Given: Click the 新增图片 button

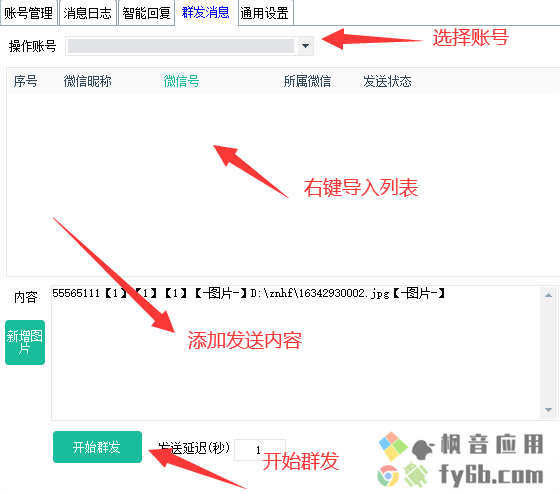Looking at the screenshot, I should pos(25,342).
